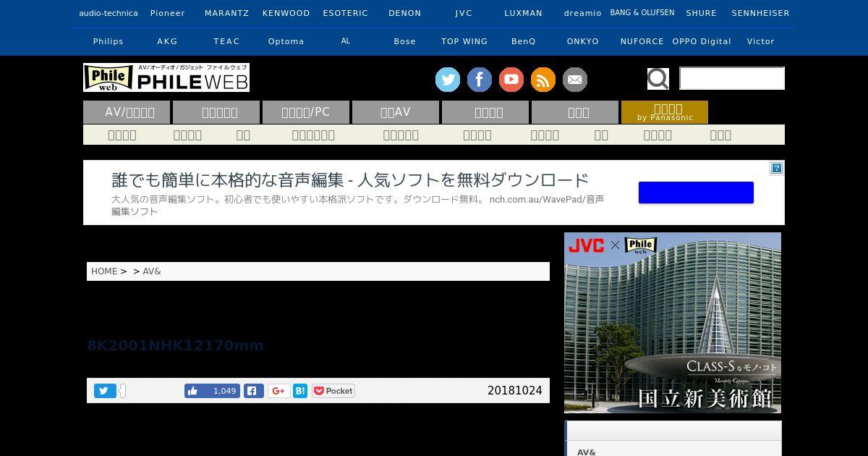Click the AV& heading in the sidebar
Image resolution: width=868 pixels, height=456 pixels.
[x=587, y=452]
